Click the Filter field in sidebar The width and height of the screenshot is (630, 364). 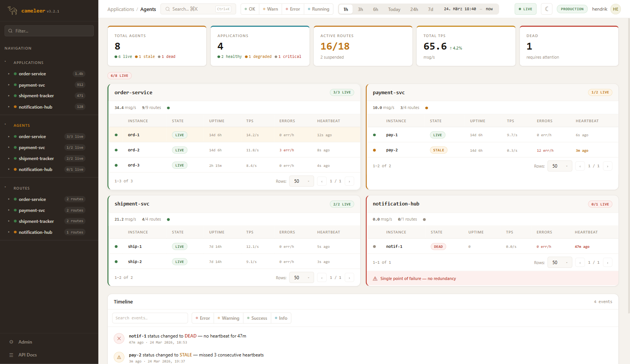click(x=49, y=31)
